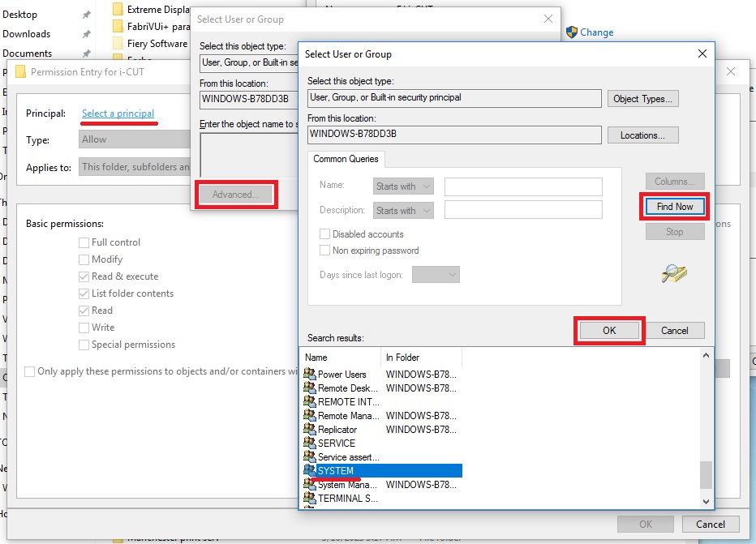756x544 pixels.
Task: Click the magnifying glass search icon
Action: click(x=674, y=273)
